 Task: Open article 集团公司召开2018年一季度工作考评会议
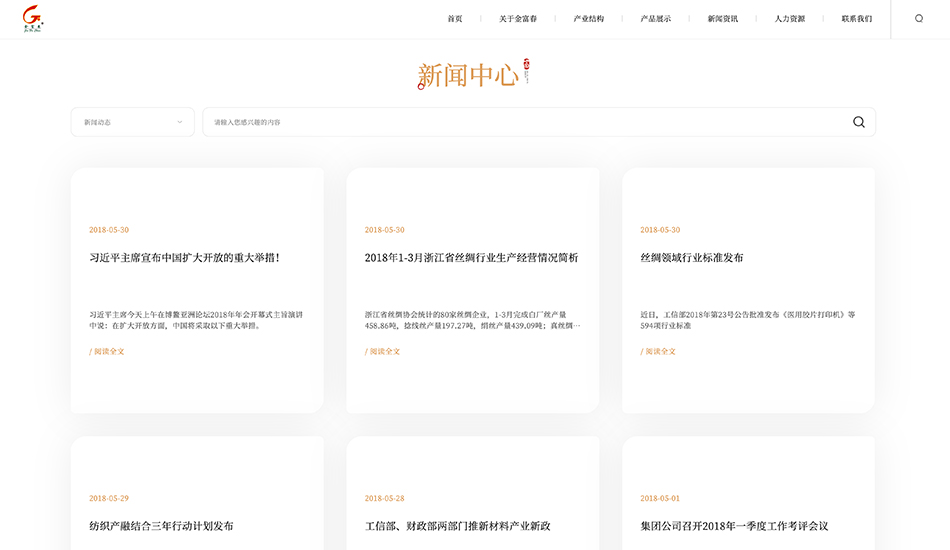(x=734, y=526)
